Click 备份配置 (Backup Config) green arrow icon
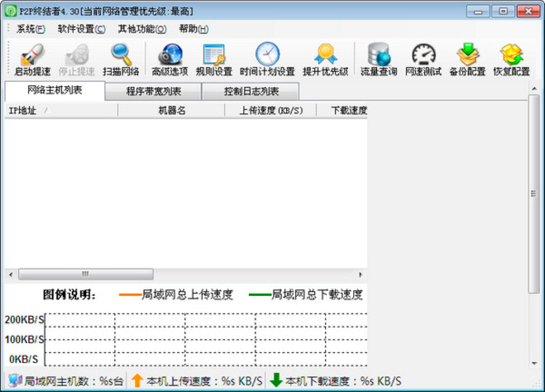Image resolution: width=545 pixels, height=392 pixels. (466, 58)
